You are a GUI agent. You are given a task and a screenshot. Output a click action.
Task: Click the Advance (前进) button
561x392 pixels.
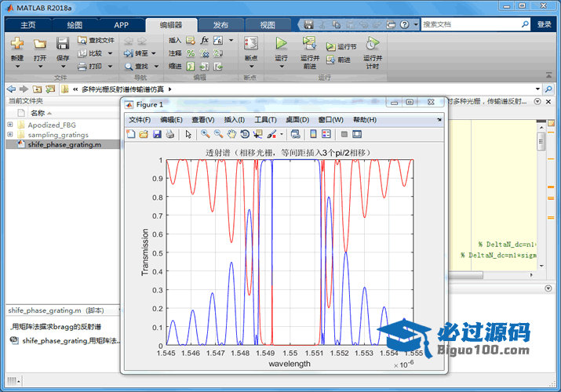coord(339,60)
